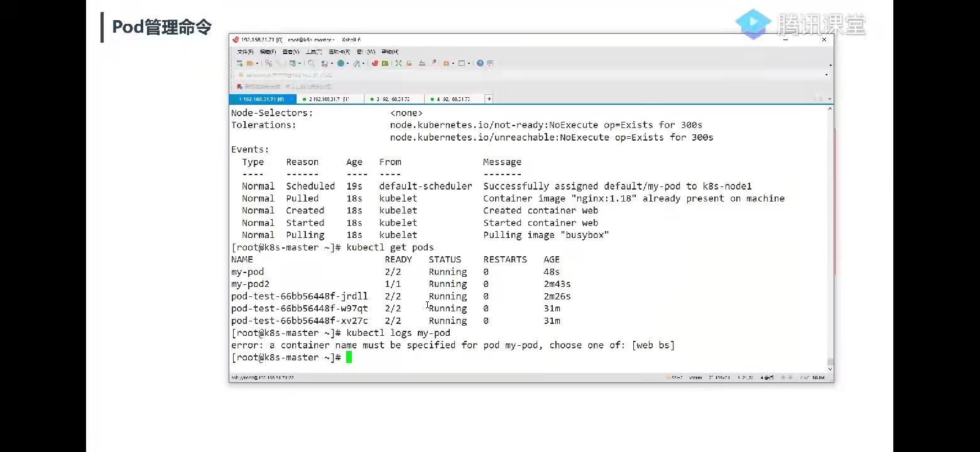Switch to session tab 1 192.168.31.71
This screenshot has height=452, width=980.
click(261, 99)
